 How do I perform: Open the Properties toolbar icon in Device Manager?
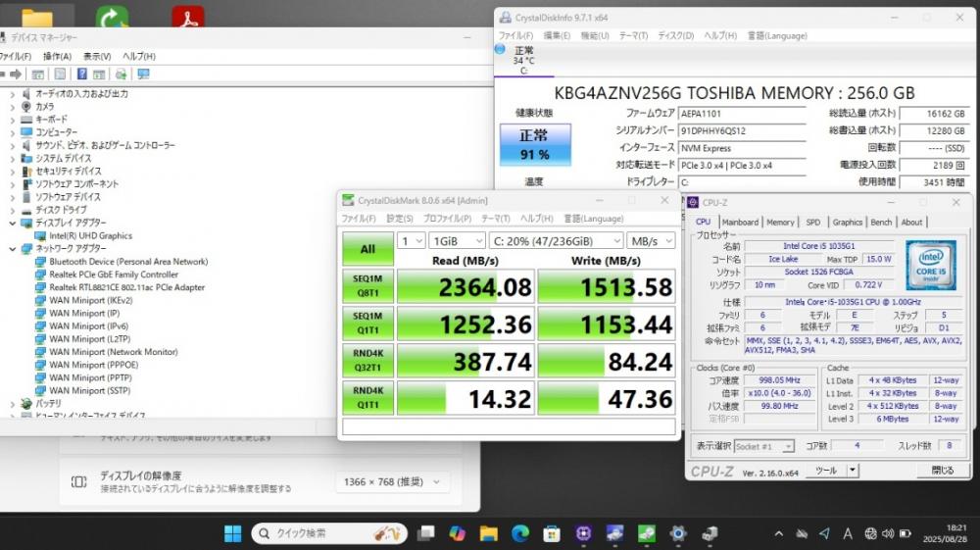click(x=60, y=75)
